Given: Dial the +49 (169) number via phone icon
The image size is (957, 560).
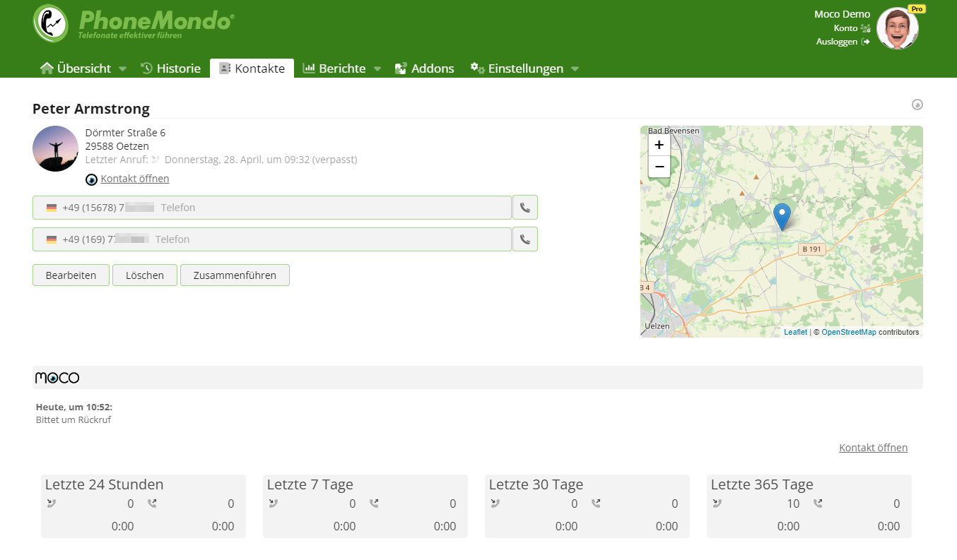Looking at the screenshot, I should 524,239.
